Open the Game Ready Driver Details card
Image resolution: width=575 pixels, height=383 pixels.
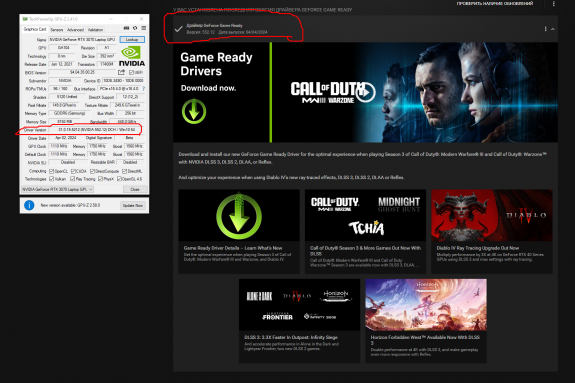click(239, 231)
